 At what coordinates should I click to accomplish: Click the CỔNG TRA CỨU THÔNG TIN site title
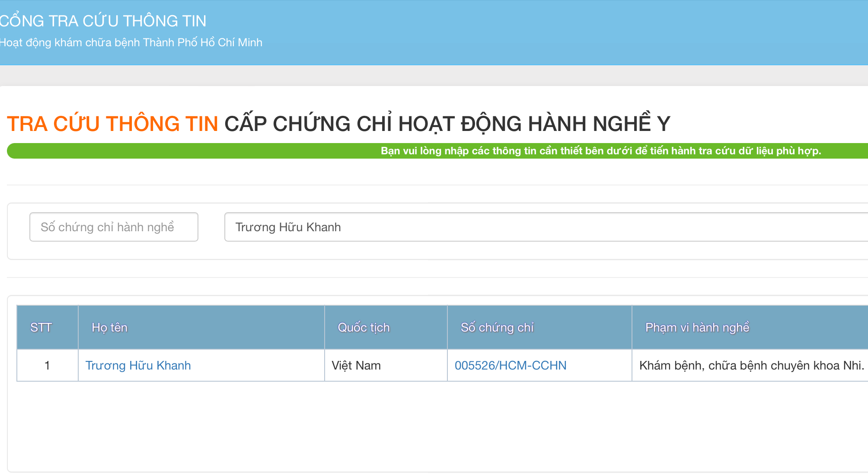pyautogui.click(x=103, y=21)
